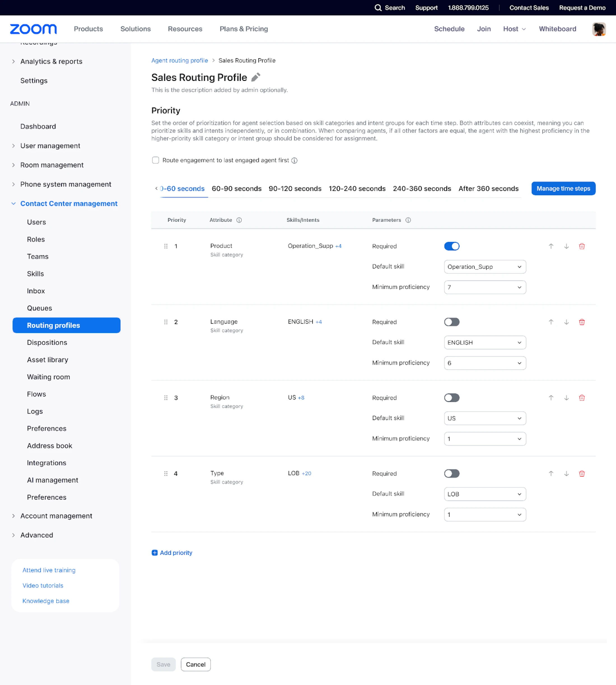Check Route engagement to last engaged agent

pyautogui.click(x=155, y=160)
